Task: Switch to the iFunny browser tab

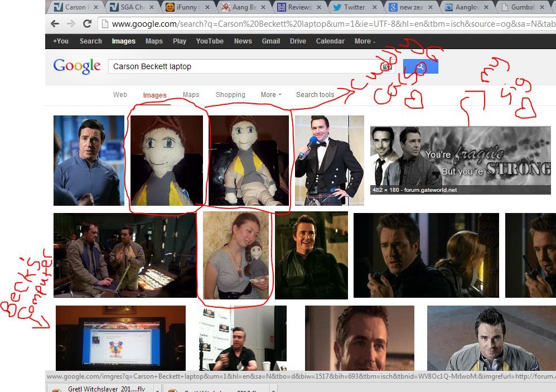Action: 187,7
